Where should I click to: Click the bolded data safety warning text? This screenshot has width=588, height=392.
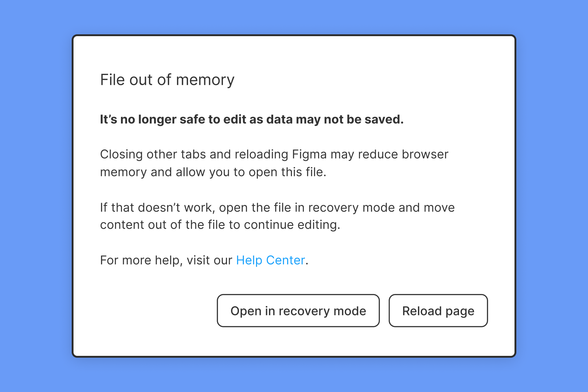coord(252,119)
